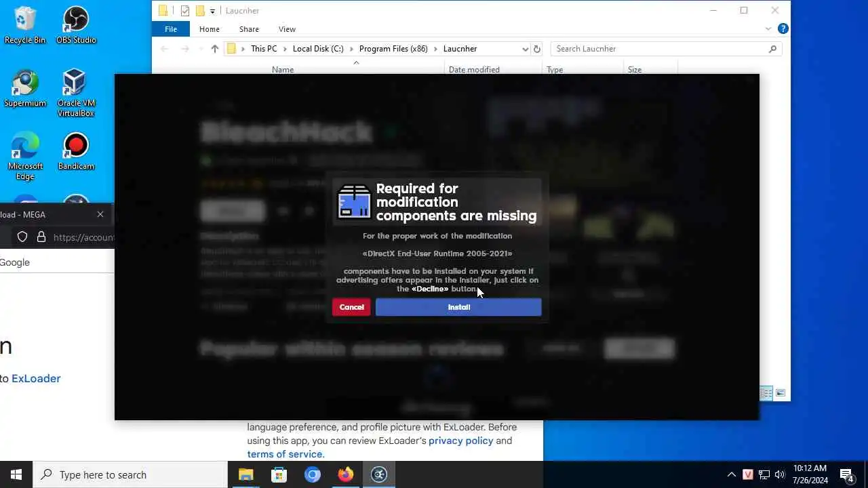Click the Search Laucnher input field
The width and height of the screenshot is (868, 488).
[x=666, y=49]
